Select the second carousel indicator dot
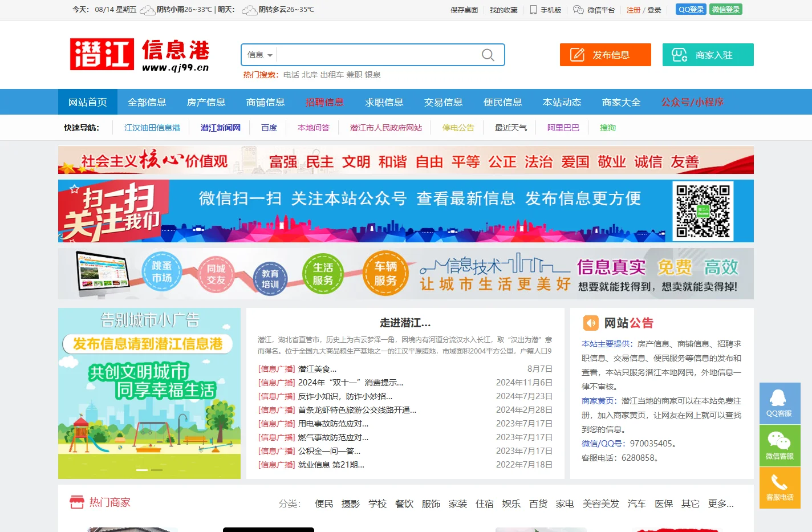This screenshot has height=532, width=812. 157,470
